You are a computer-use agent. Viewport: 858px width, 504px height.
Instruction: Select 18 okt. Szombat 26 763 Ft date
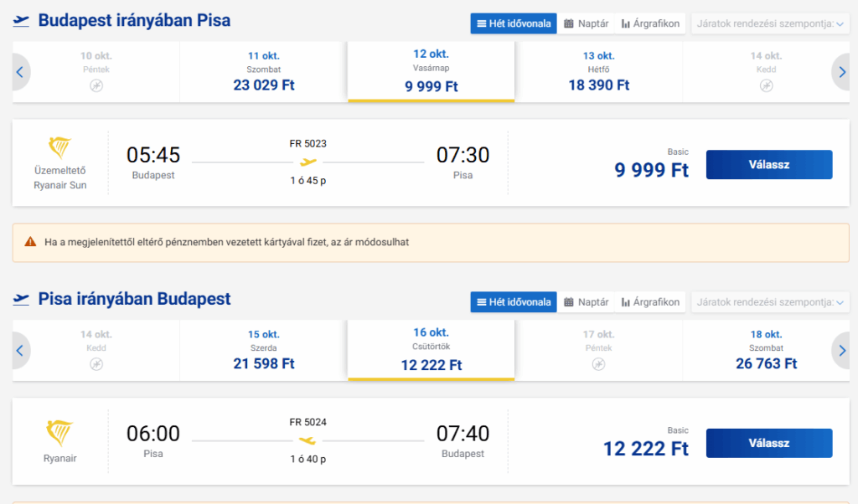tap(766, 351)
